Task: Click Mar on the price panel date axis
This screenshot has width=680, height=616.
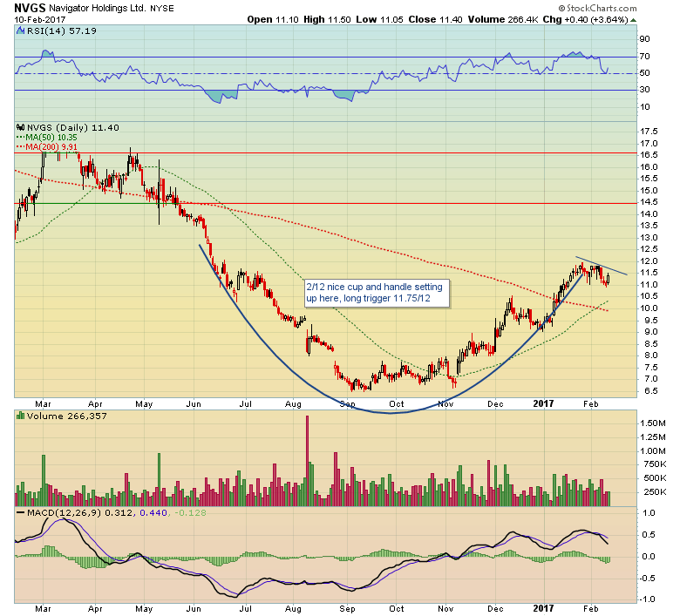Action: tap(43, 404)
